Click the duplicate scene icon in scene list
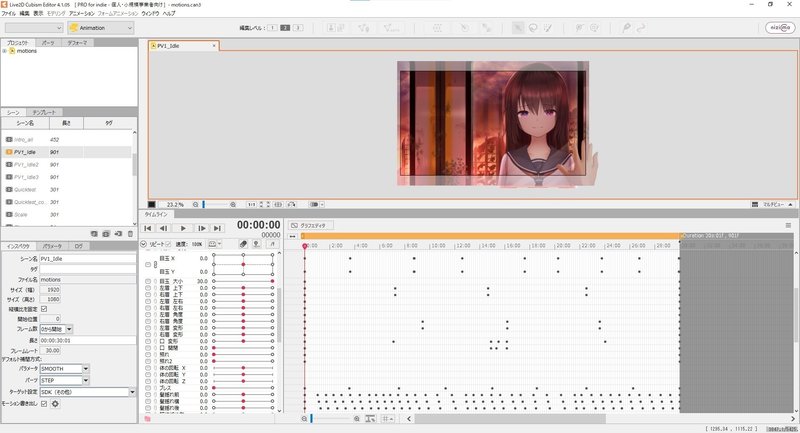 click(106, 234)
